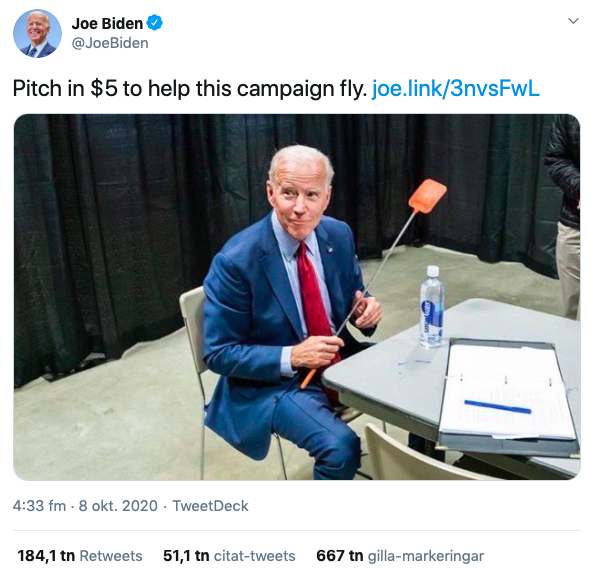This screenshot has height=577, width=595.
Task: View the 184,1 tn Retweets list
Action: click(80, 556)
